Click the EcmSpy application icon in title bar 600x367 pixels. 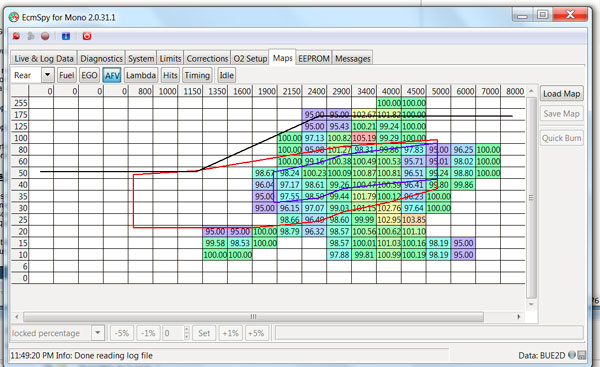[x=14, y=17]
